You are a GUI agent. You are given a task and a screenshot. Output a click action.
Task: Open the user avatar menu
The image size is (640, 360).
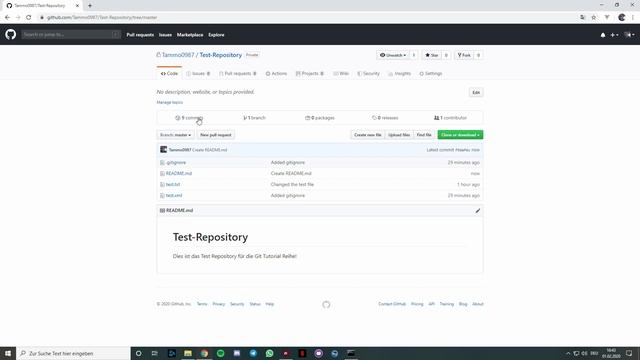click(629, 35)
